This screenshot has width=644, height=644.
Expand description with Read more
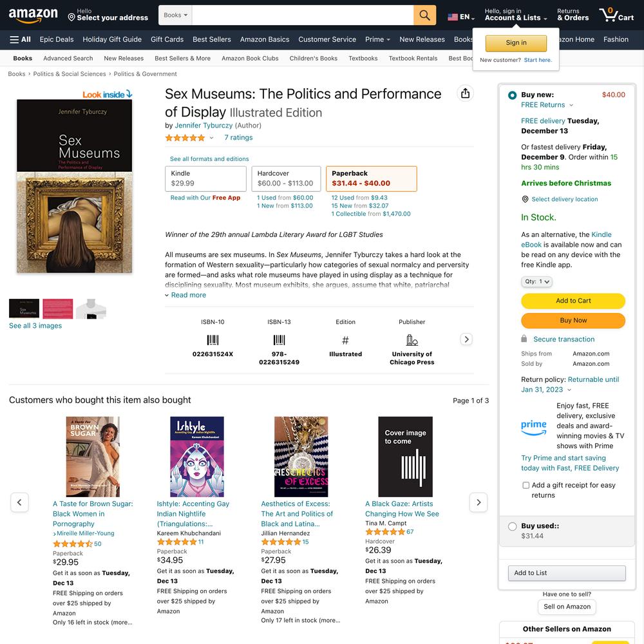point(185,295)
